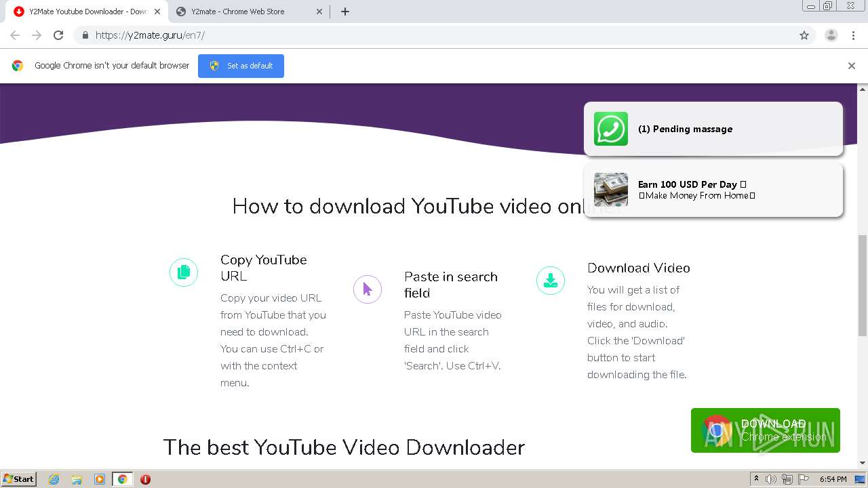This screenshot has height=488, width=868.
Task: Open the red Opera taskbar icon
Action: [145, 479]
